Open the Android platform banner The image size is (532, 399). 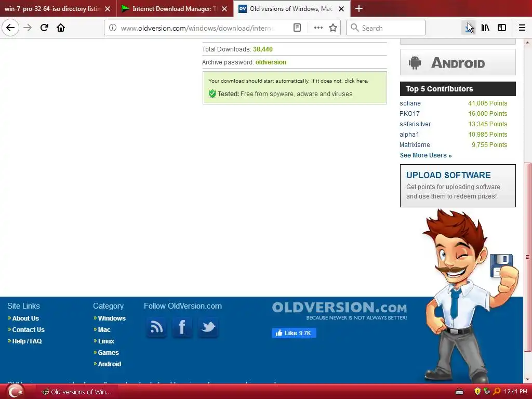point(458,62)
